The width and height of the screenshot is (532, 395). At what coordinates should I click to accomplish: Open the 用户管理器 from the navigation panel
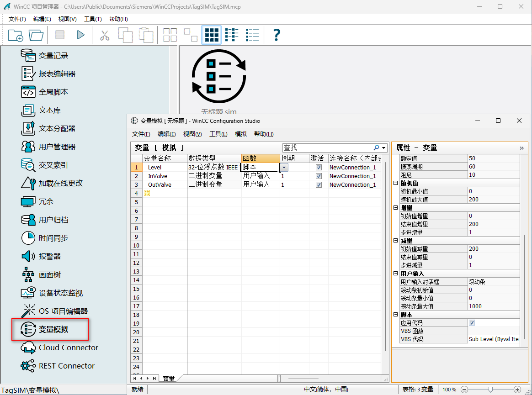[53, 147]
